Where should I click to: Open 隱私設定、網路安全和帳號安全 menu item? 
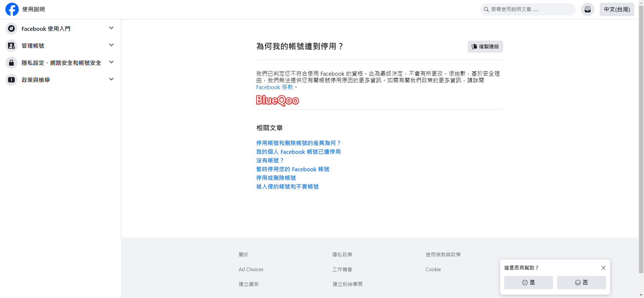[61, 63]
